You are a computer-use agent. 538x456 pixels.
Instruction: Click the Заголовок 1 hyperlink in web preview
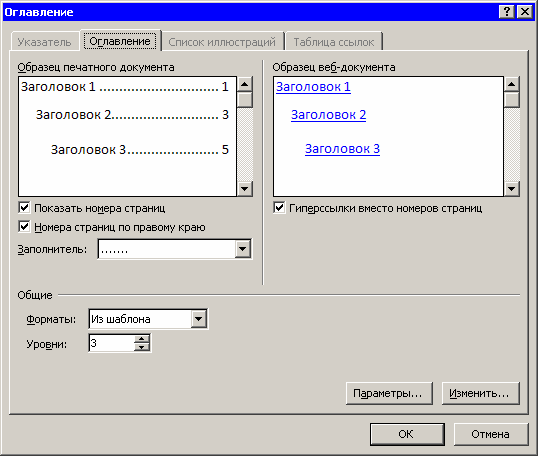point(313,87)
